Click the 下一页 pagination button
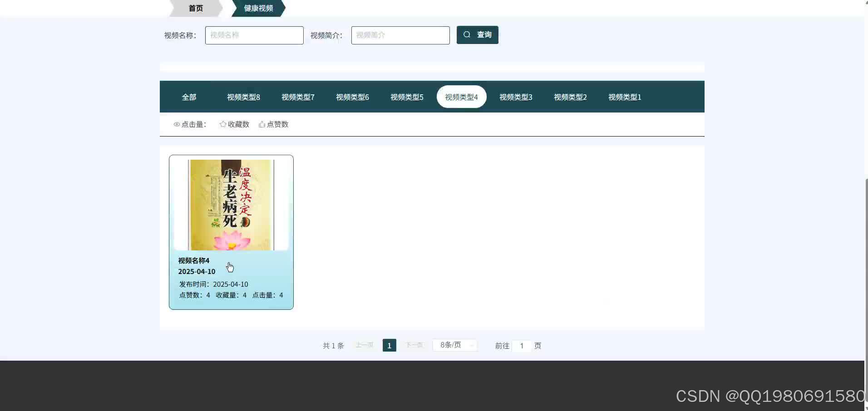Screen dimensions: 868x411 [x=414, y=345]
